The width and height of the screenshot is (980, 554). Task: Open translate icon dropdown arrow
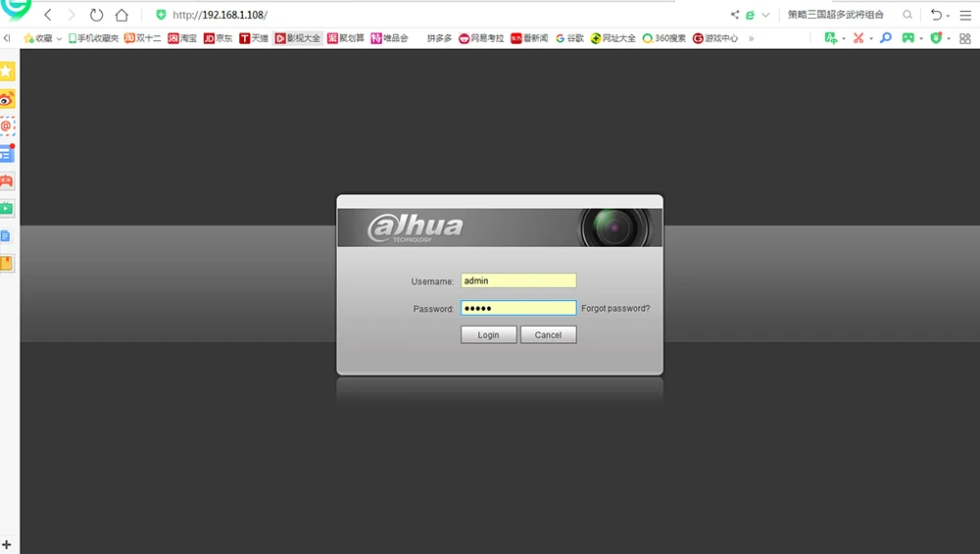pos(844,39)
